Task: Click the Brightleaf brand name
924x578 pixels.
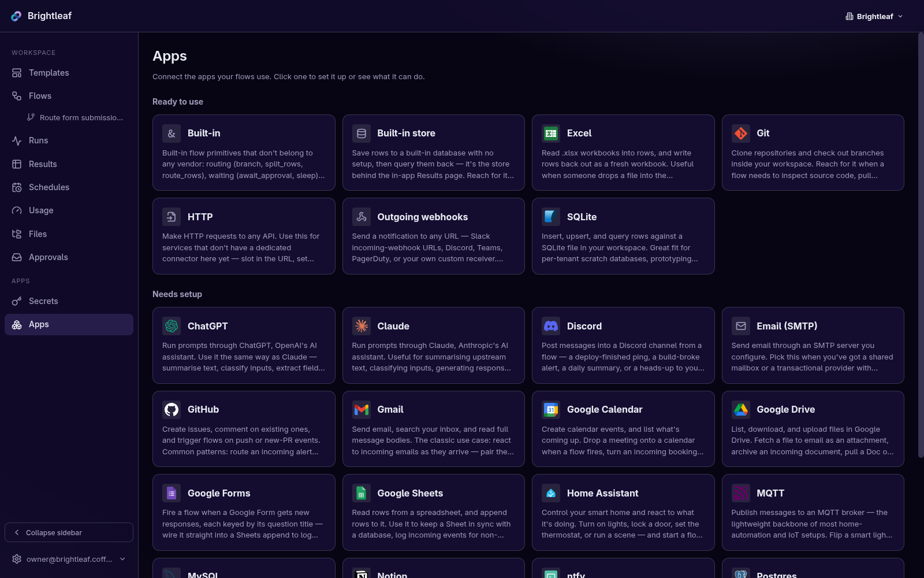Action: point(50,16)
